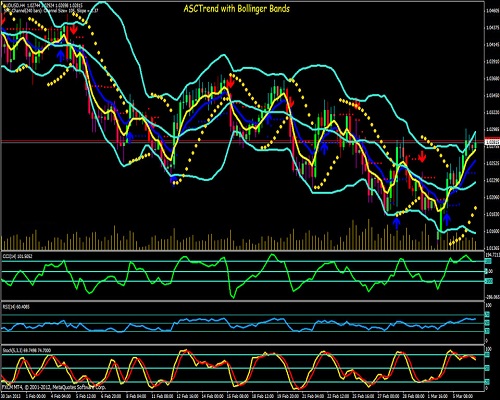
Task: Click the red sell arrow near 19 Feb
Action: point(291,103)
